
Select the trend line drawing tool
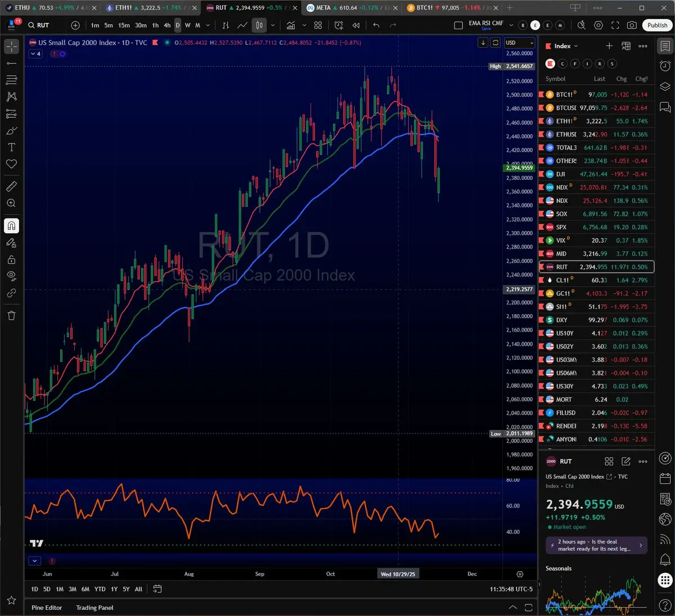pyautogui.click(x=11, y=64)
